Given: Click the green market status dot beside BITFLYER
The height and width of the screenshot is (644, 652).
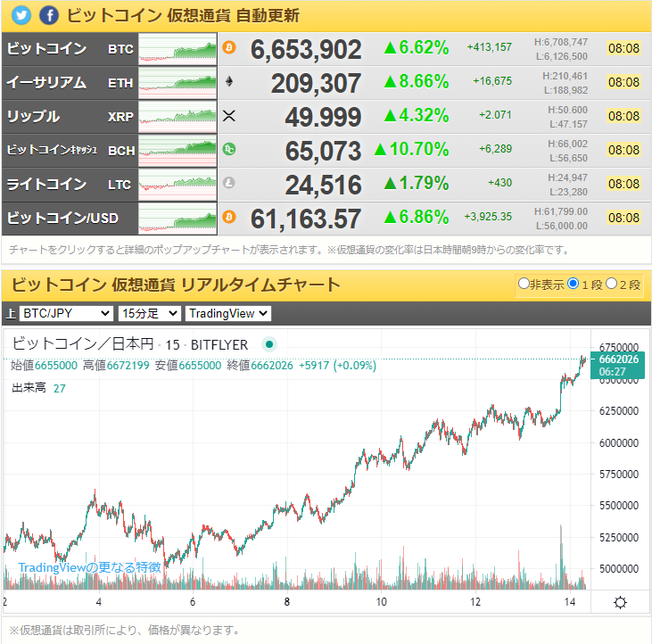Looking at the screenshot, I should tap(269, 344).
